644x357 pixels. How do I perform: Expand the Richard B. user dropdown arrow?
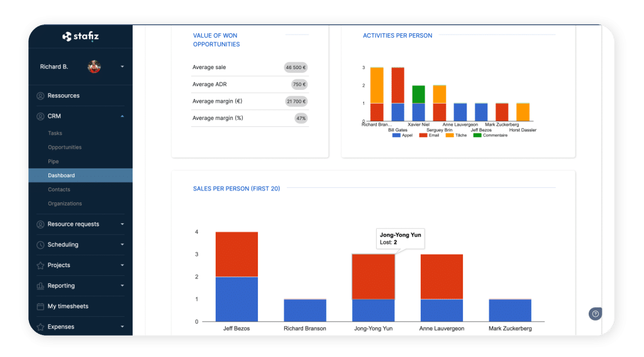click(x=123, y=67)
